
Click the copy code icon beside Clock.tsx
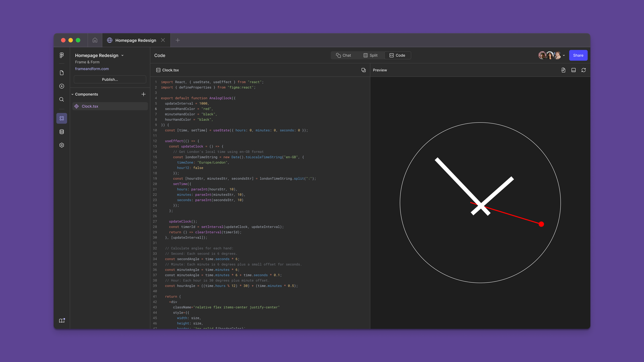364,70
